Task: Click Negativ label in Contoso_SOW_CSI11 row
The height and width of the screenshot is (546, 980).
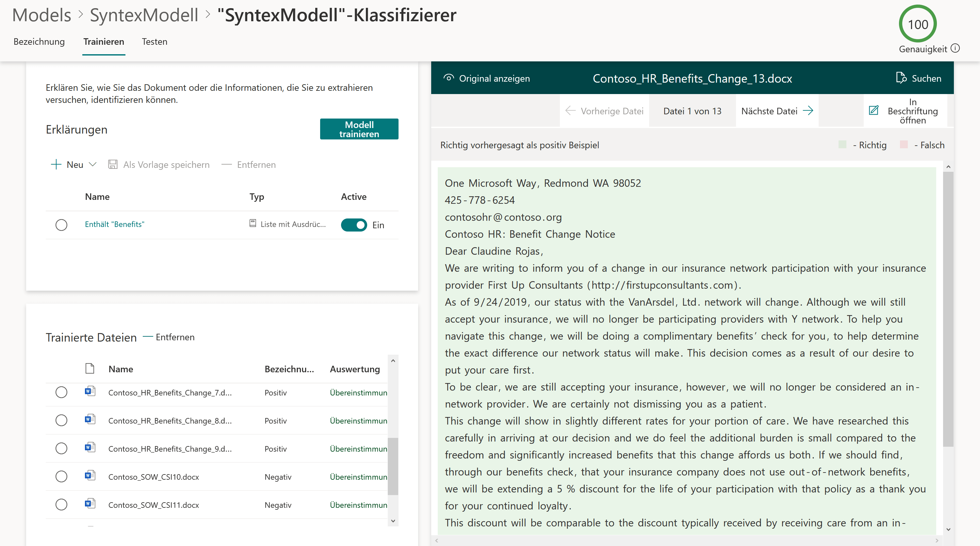Action: (278, 505)
